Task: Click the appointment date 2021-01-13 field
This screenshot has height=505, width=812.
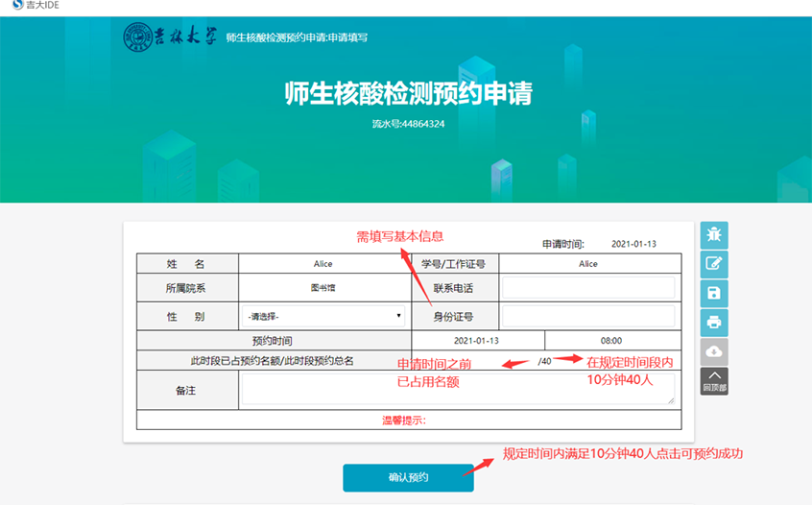Action: pos(476,341)
